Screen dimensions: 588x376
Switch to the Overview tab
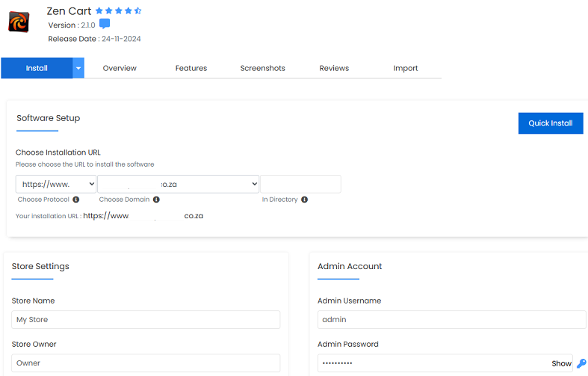[x=120, y=68]
